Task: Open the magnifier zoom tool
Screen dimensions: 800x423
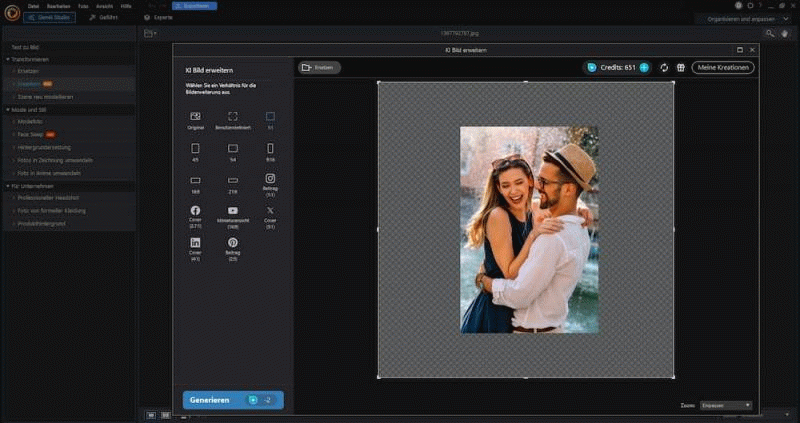Action: (x=769, y=33)
